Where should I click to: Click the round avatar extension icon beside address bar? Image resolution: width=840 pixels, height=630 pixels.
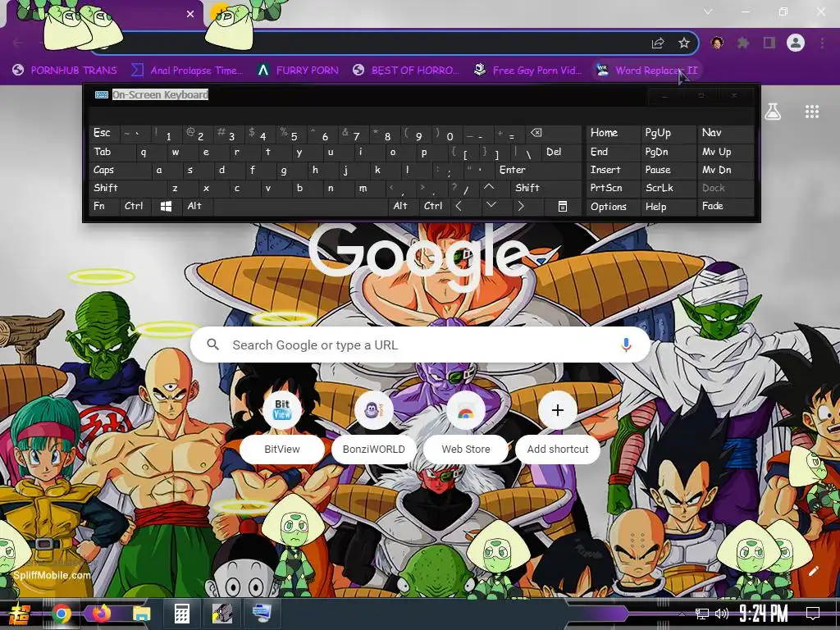(x=717, y=43)
